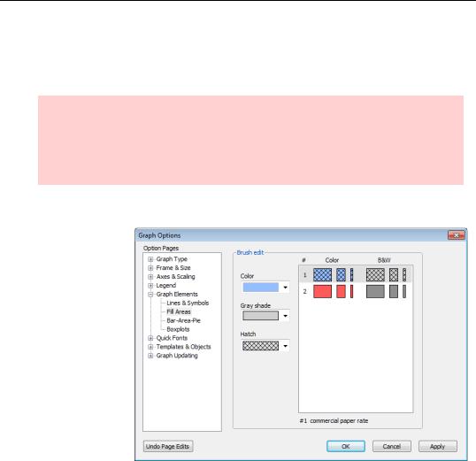476x461 pixels.
Task: Click the '#1 commercial paper rate' label
Action: pos(334,421)
